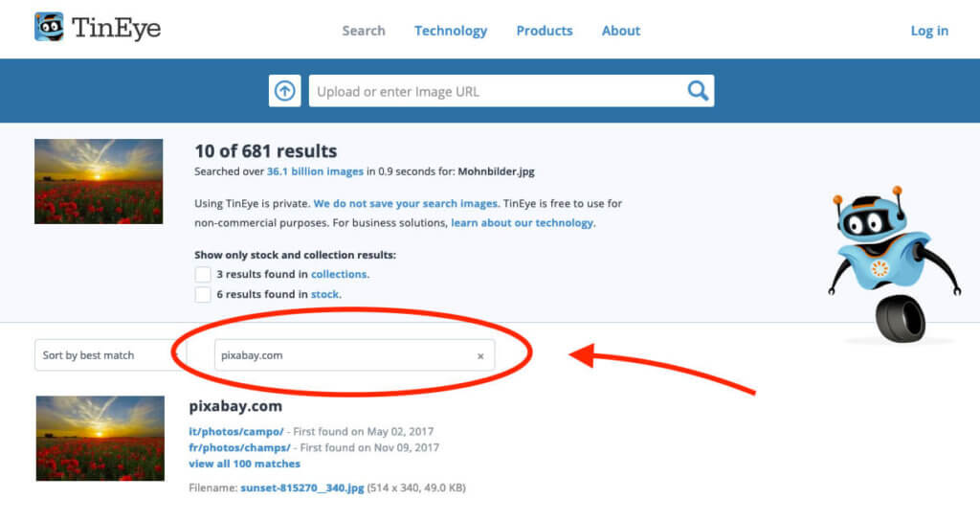The image size is (980, 522).
Task: Open the About nav item
Action: 620,31
